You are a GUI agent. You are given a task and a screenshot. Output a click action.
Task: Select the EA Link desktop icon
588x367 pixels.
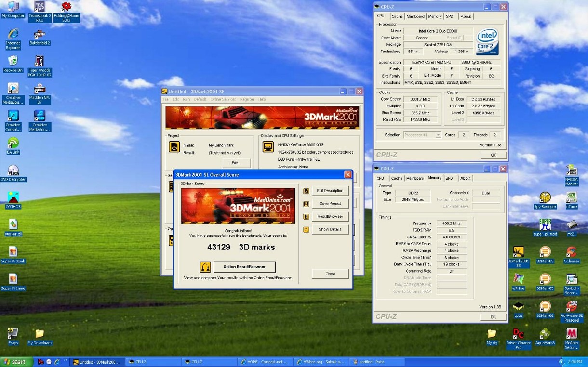[13, 145]
